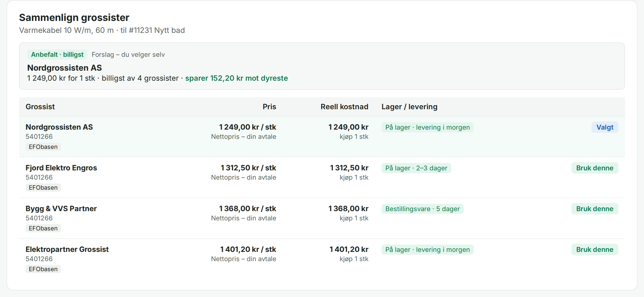The image size is (644, 297).
Task: Click the Grossist column header
Action: tap(40, 107)
